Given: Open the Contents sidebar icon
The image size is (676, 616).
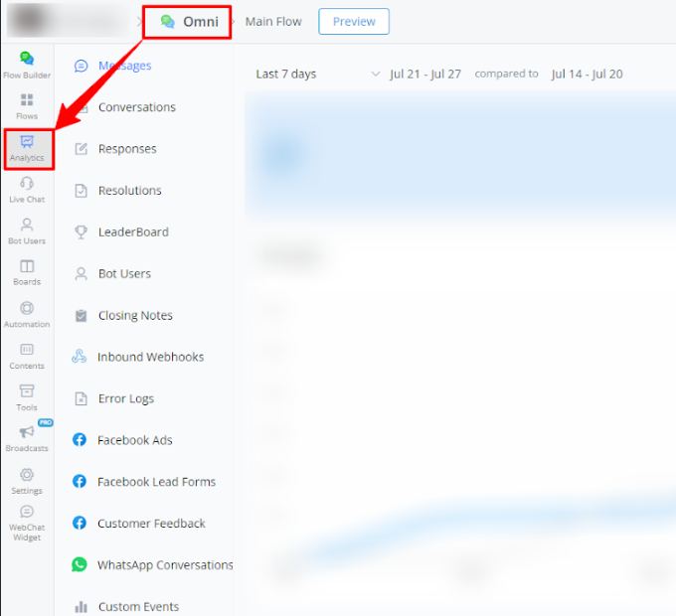Looking at the screenshot, I should pyautogui.click(x=27, y=356).
